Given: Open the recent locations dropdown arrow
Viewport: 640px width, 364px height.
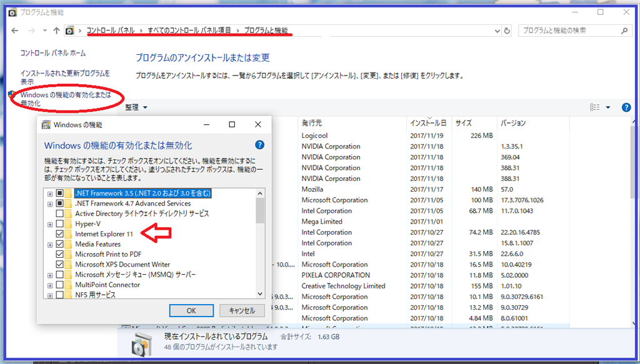Looking at the screenshot, I should 45,31.
